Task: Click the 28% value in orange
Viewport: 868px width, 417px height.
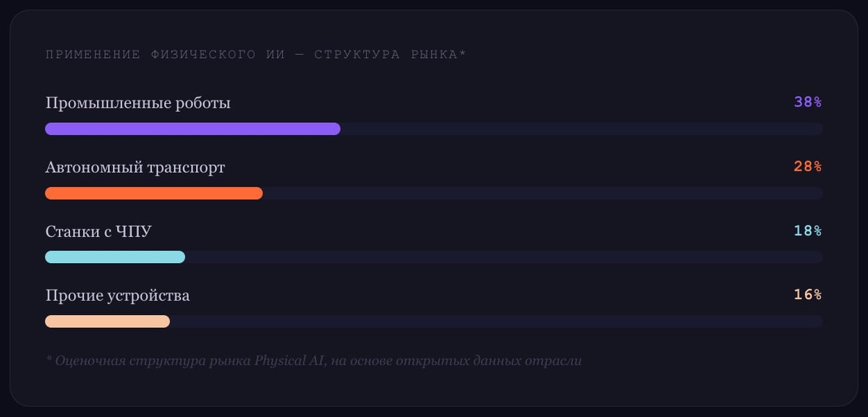Action: tap(807, 166)
